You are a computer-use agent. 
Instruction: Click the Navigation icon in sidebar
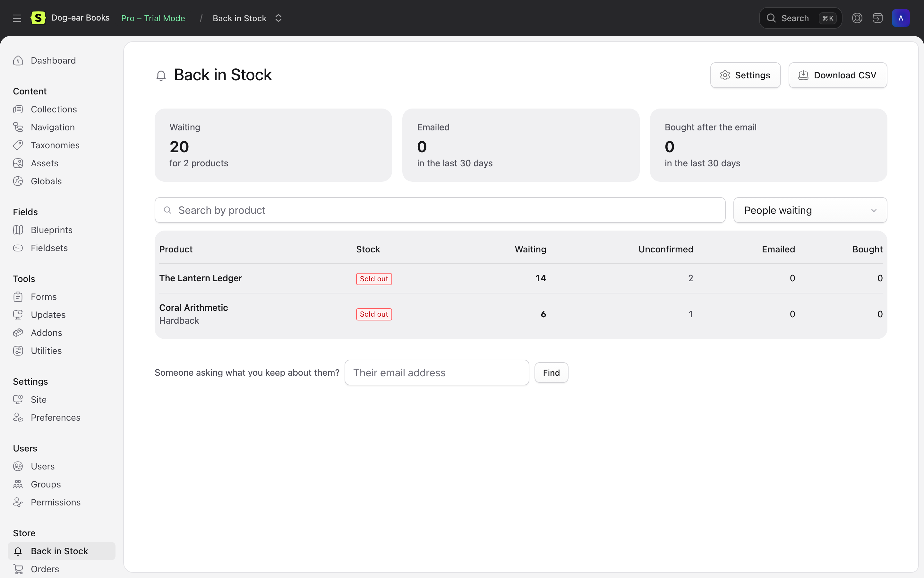(18, 127)
